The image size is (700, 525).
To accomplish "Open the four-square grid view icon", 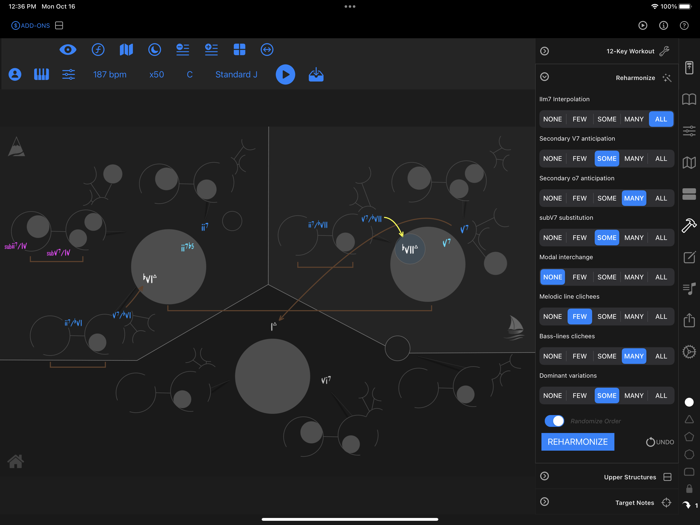I will click(x=239, y=50).
